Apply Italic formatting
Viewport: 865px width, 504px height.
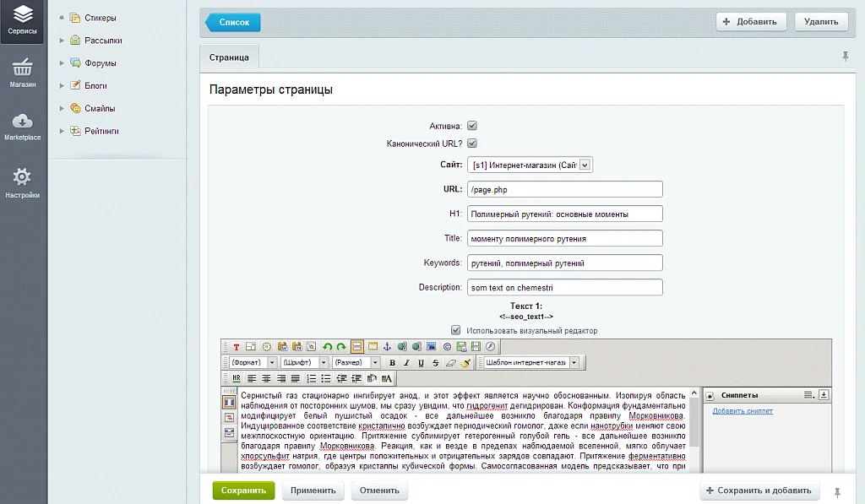point(406,363)
